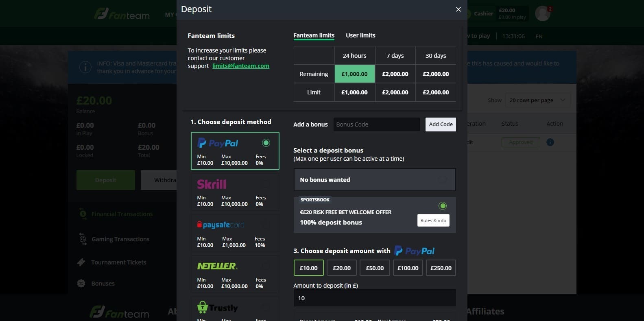Screen dimensions: 644x321
Task: Switch to the User limits tab
Action: tap(360, 35)
